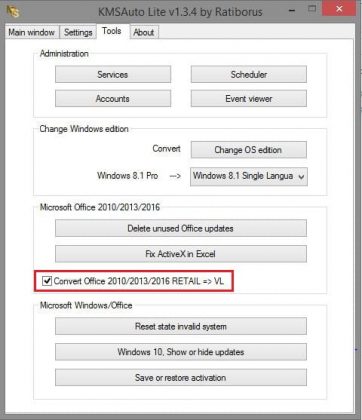Image resolution: width=362 pixels, height=420 pixels.
Task: Click Reset state invalid system
Action: point(181,326)
